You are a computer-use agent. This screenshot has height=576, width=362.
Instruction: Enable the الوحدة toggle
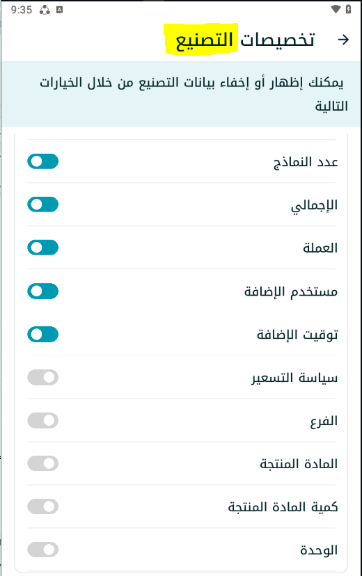click(x=43, y=550)
